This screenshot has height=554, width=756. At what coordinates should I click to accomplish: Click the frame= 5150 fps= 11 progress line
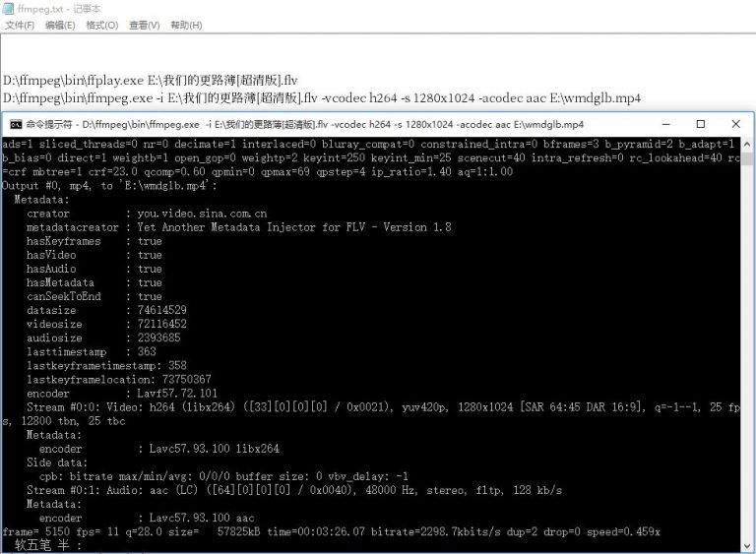(331, 531)
